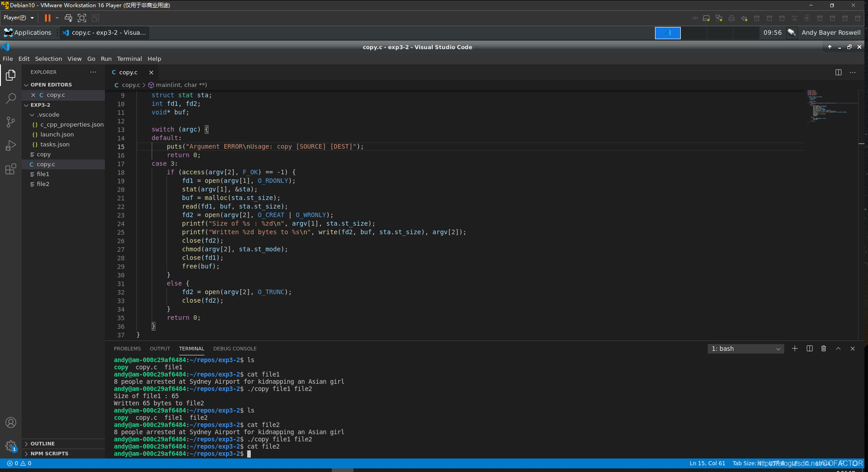Click the 09:56 clock in panel
The width and height of the screenshot is (868, 472).
tap(773, 32)
